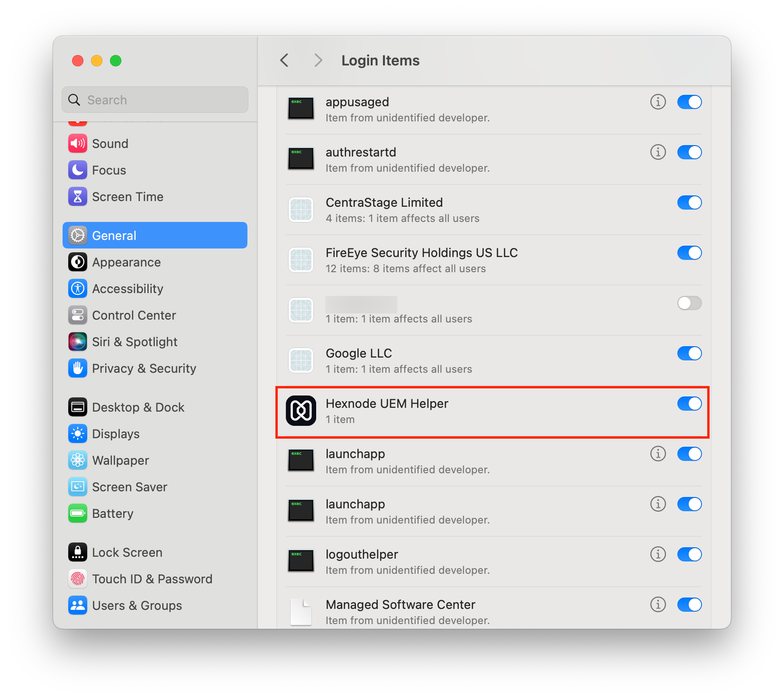This screenshot has height=699, width=784.
Task: Click the Touch ID fingerprint icon
Action: coord(78,579)
